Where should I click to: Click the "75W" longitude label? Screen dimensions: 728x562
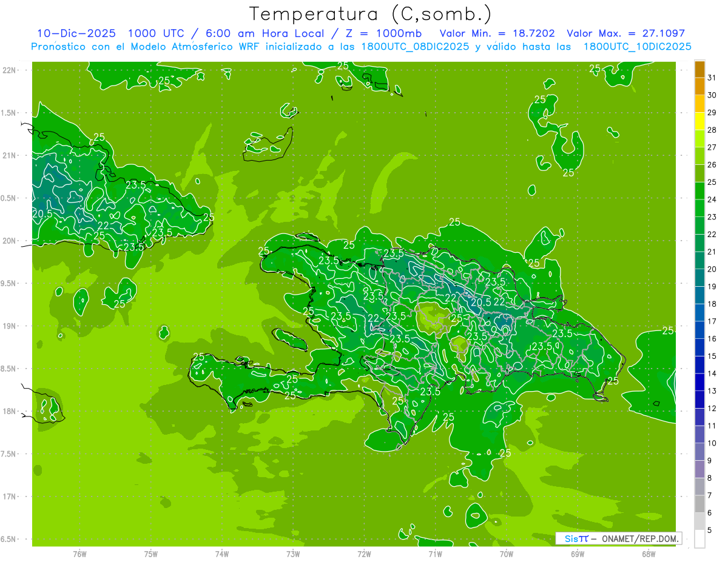(x=151, y=554)
